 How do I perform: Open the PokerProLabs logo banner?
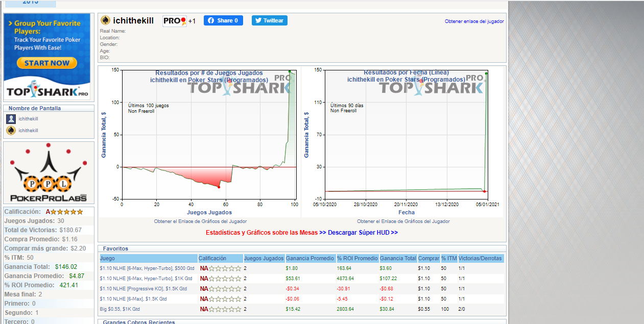(x=49, y=173)
